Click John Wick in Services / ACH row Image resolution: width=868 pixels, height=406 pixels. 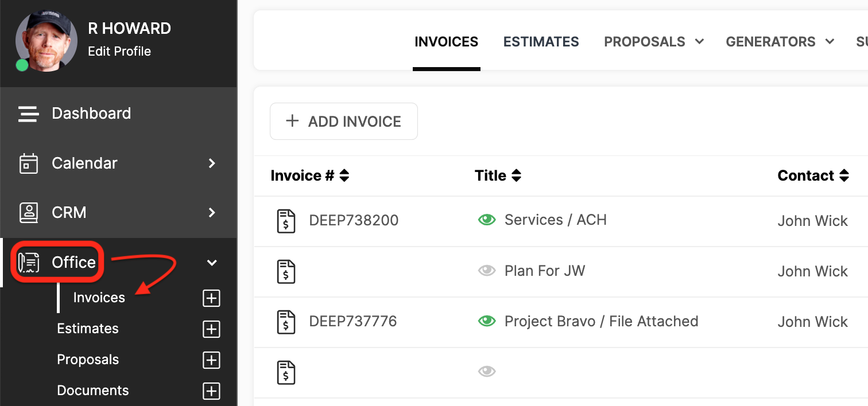[813, 221]
